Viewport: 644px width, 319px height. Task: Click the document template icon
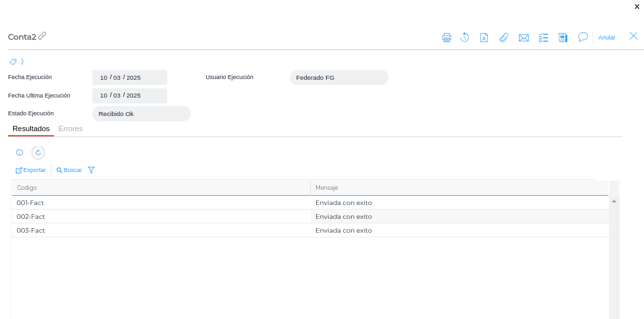484,38
